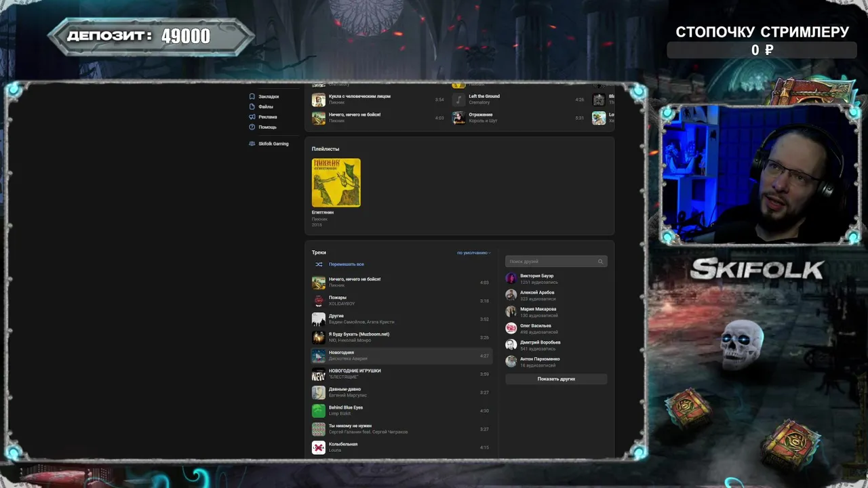Click the Перемешать все link
868x488 pixels.
coord(347,264)
